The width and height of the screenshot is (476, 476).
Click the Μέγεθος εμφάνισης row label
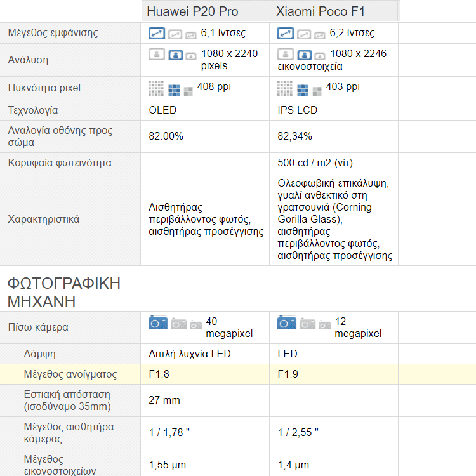53,33
